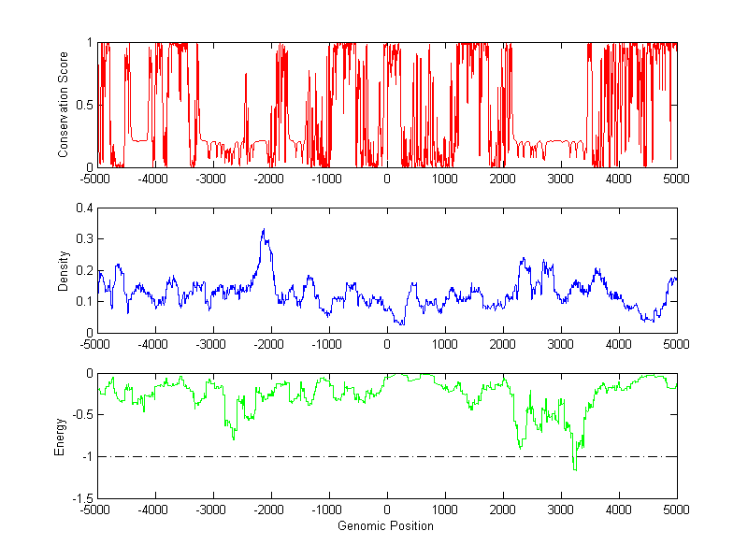Select the lowest green Energy dip below -1
Image resolution: width=748 pixels, height=560 pixels.
coord(575,468)
